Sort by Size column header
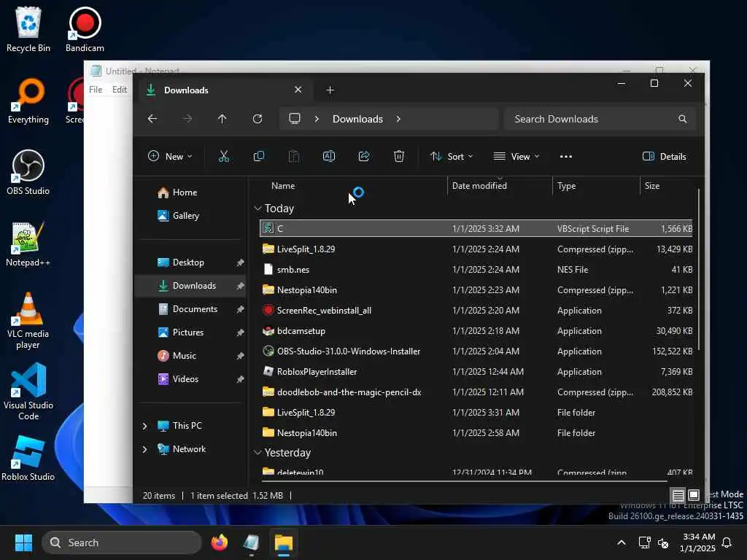 click(x=667, y=186)
